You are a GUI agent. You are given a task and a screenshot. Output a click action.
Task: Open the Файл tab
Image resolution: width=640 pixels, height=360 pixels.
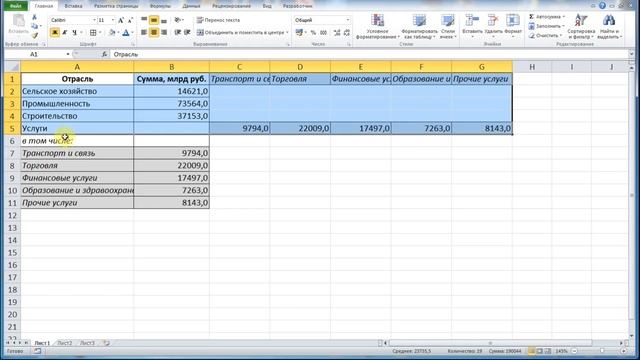click(x=16, y=6)
